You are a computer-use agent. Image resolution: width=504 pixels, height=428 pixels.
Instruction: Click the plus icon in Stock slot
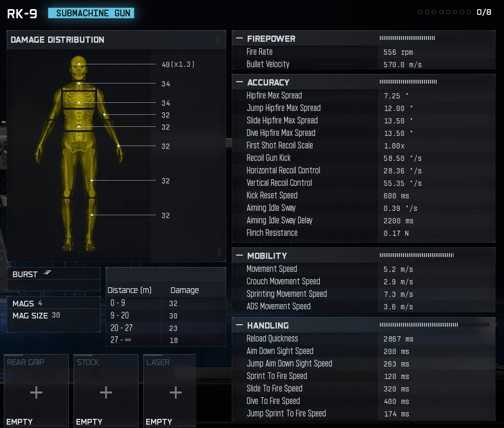[106, 392]
